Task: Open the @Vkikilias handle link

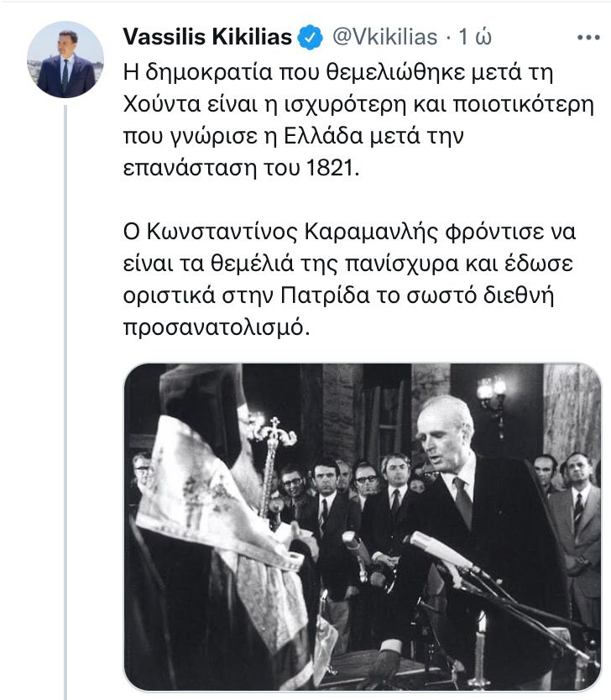Action: (x=384, y=37)
